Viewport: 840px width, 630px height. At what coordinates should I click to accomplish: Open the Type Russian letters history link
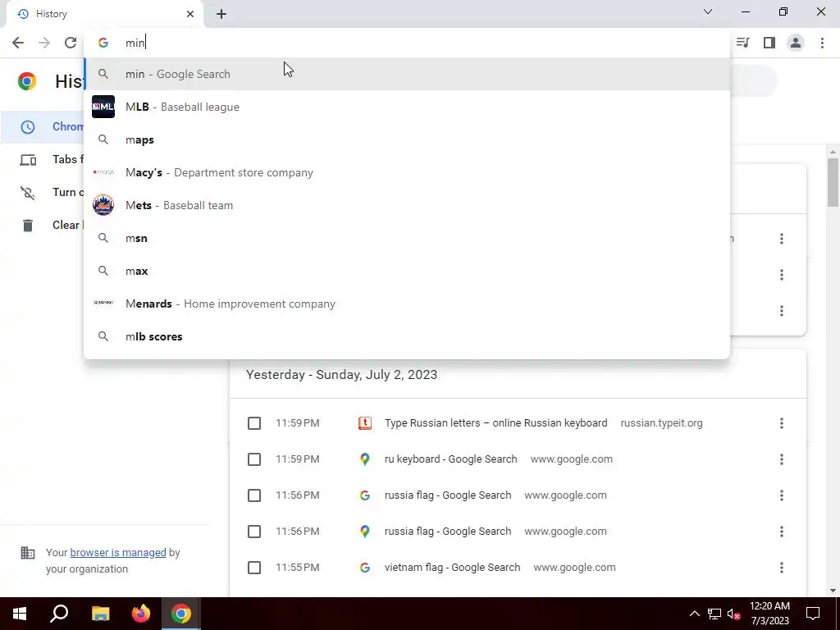tap(496, 423)
